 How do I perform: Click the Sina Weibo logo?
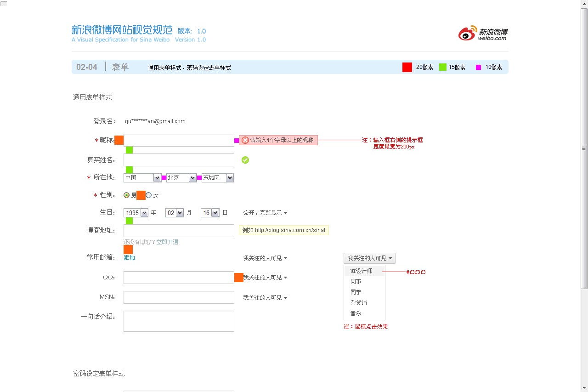click(x=483, y=34)
